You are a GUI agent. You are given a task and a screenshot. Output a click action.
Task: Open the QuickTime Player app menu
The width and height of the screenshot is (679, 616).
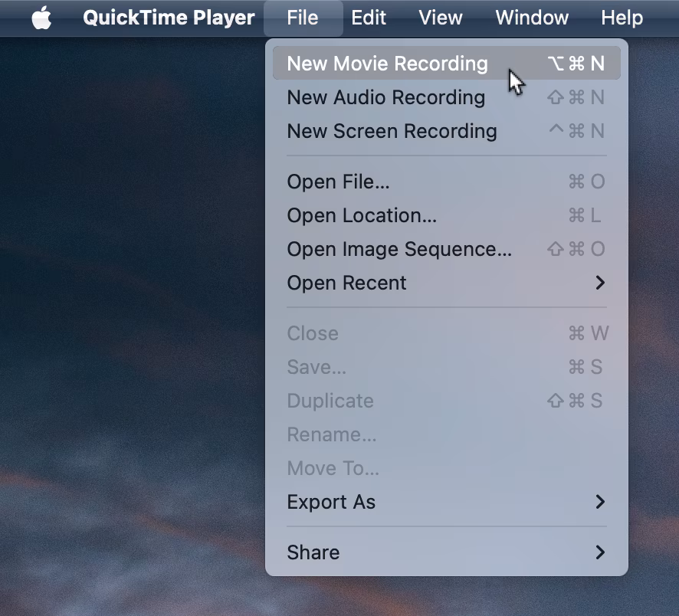click(169, 18)
